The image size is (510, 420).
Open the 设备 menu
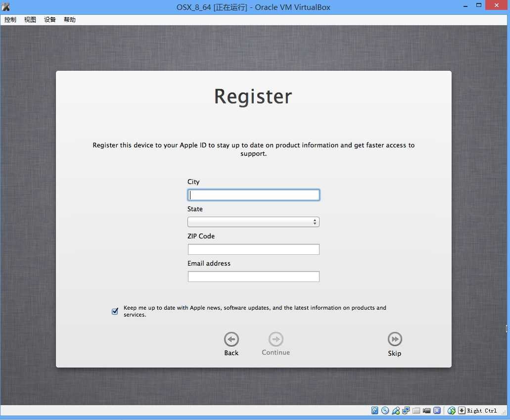pos(50,19)
